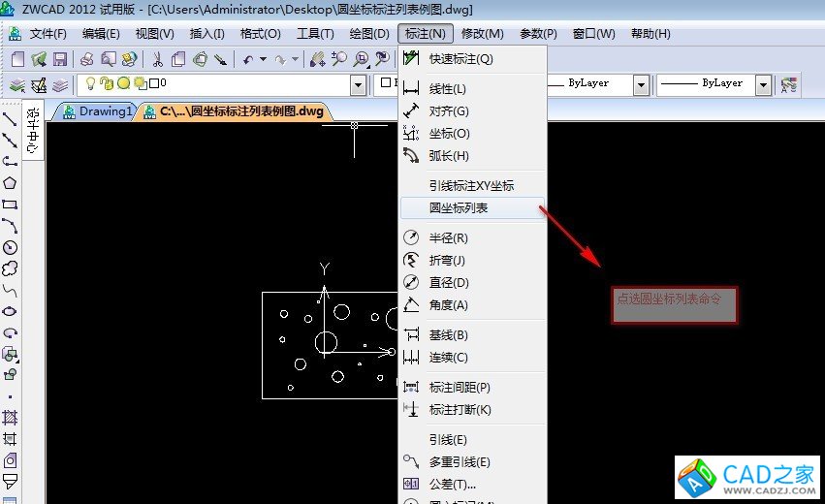Select the Rectangle tool
The height and width of the screenshot is (504, 825).
tap(10, 205)
